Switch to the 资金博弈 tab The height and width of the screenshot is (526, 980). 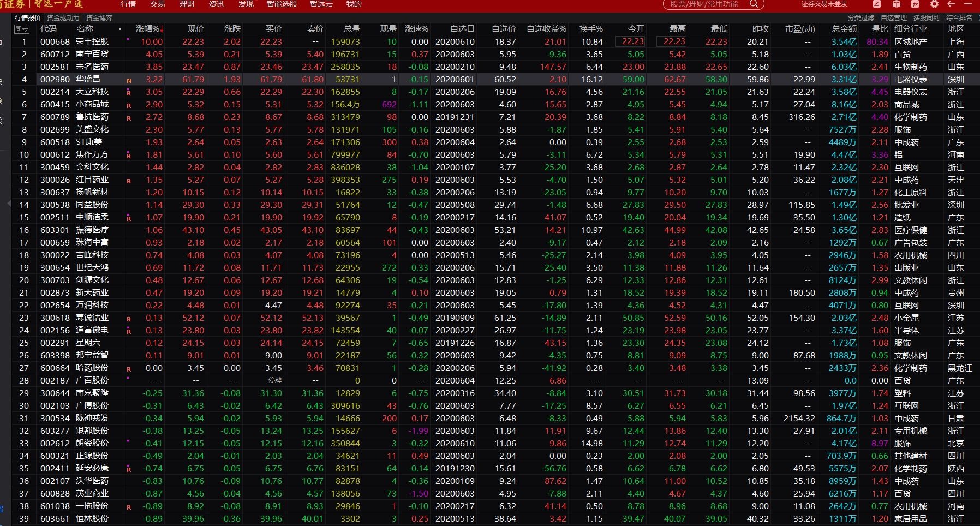tap(99, 18)
